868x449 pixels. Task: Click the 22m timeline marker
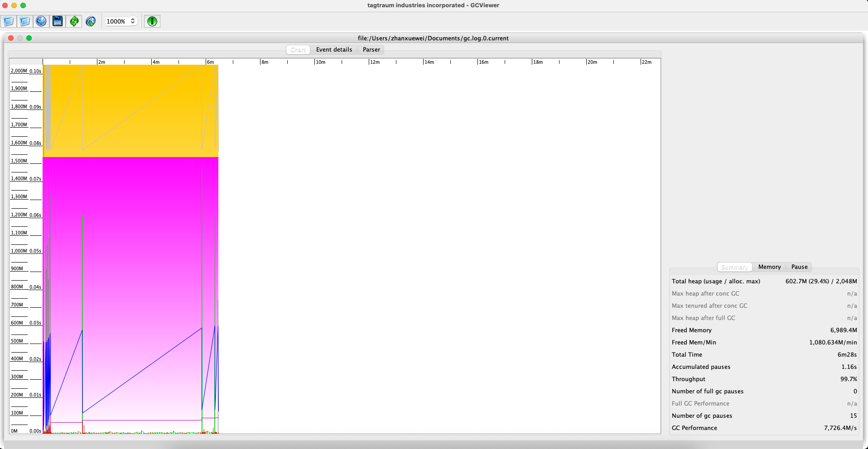click(x=647, y=62)
